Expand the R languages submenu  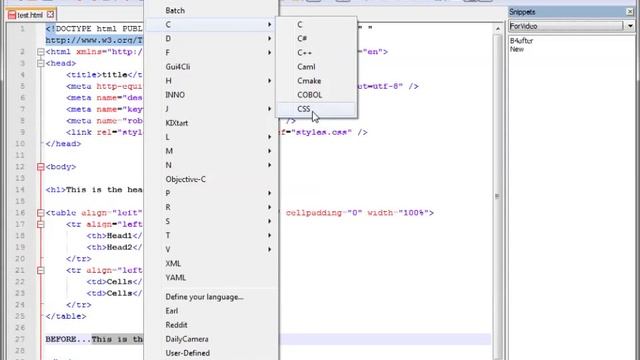click(211, 207)
